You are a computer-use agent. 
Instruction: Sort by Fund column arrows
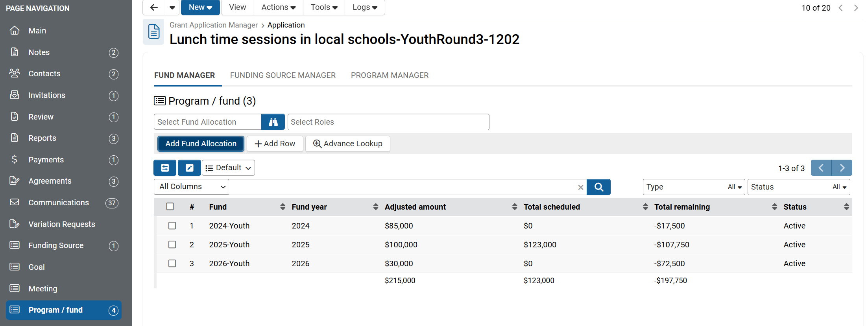click(283, 207)
